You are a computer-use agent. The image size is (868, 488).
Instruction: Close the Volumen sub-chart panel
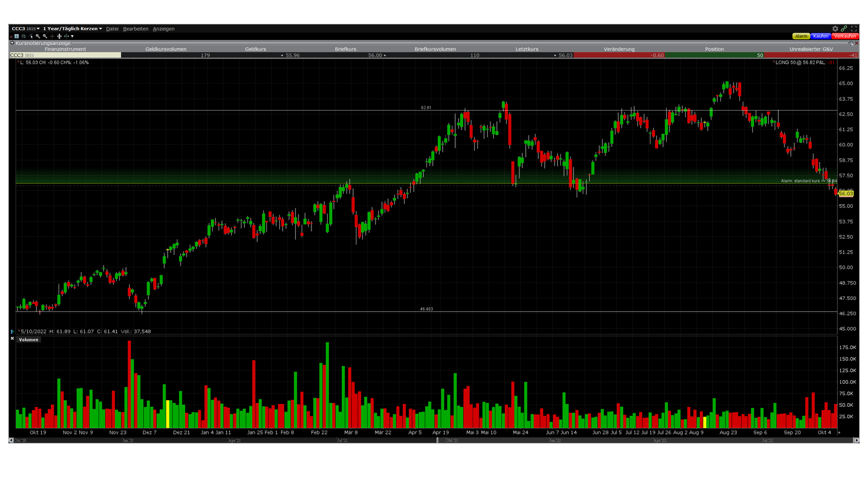coord(12,339)
